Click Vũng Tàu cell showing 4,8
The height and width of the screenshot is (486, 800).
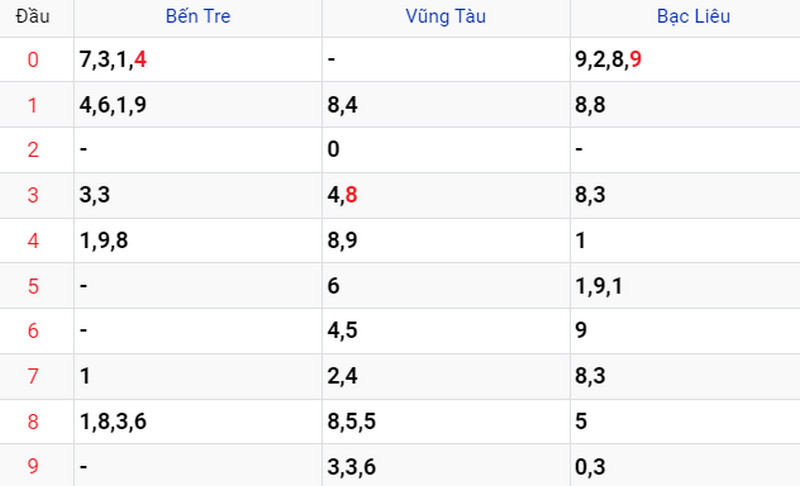click(446, 195)
